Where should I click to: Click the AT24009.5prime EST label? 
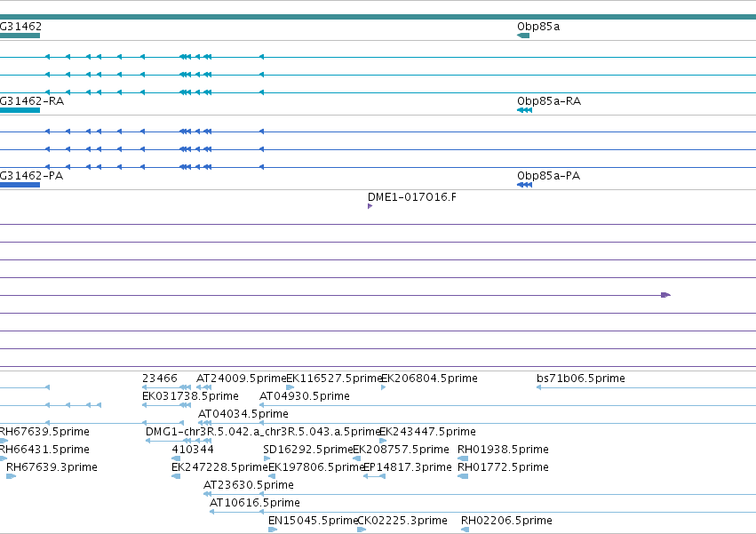coord(241,379)
